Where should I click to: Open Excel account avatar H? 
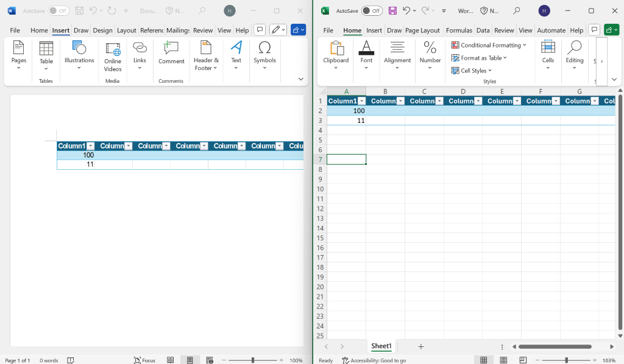pyautogui.click(x=544, y=11)
